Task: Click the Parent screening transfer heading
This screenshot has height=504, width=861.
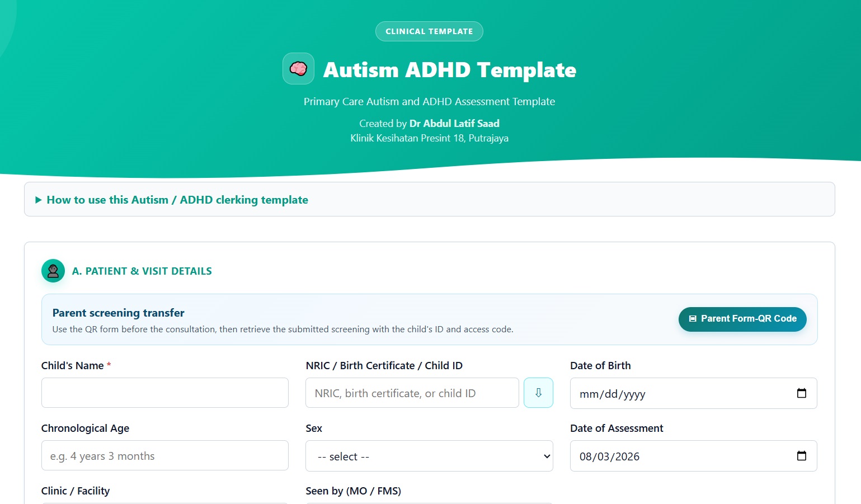Action: click(x=119, y=313)
